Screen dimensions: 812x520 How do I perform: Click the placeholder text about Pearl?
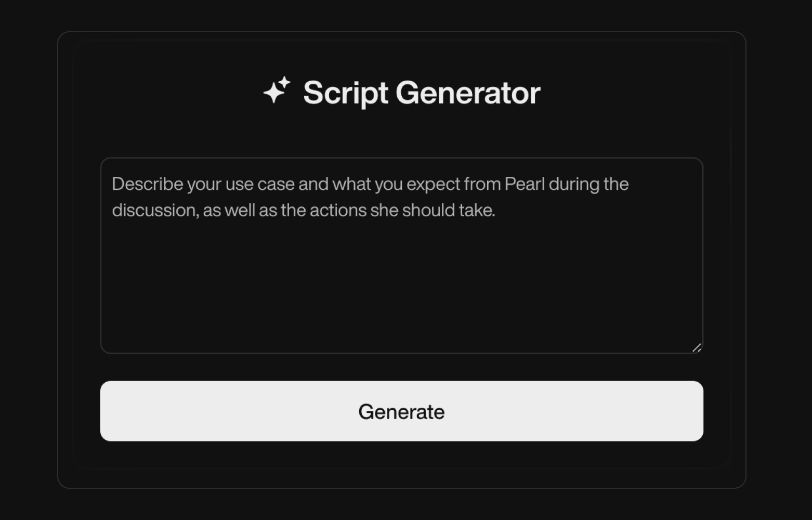(370, 197)
